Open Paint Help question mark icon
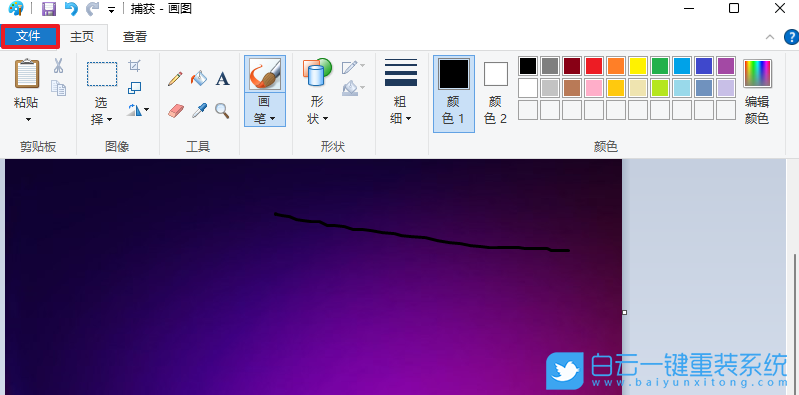This screenshot has width=799, height=395. 791,37
